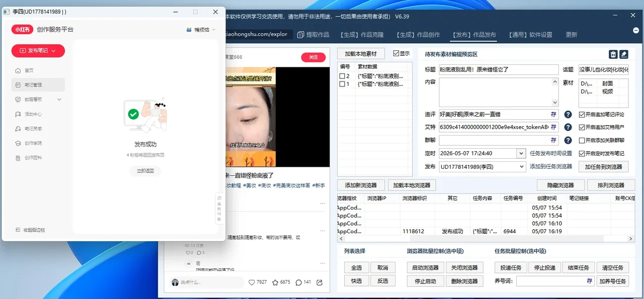The image size is (644, 299).
Task: Click the 小红书 logo in creator platform
Action: coord(22,30)
